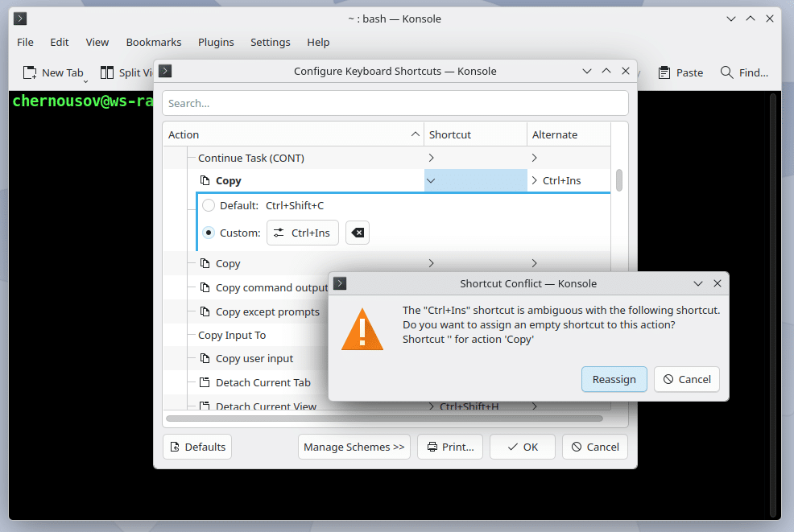Expand the Continue Task alternate chevron
The image size is (794, 532).
[534, 158]
